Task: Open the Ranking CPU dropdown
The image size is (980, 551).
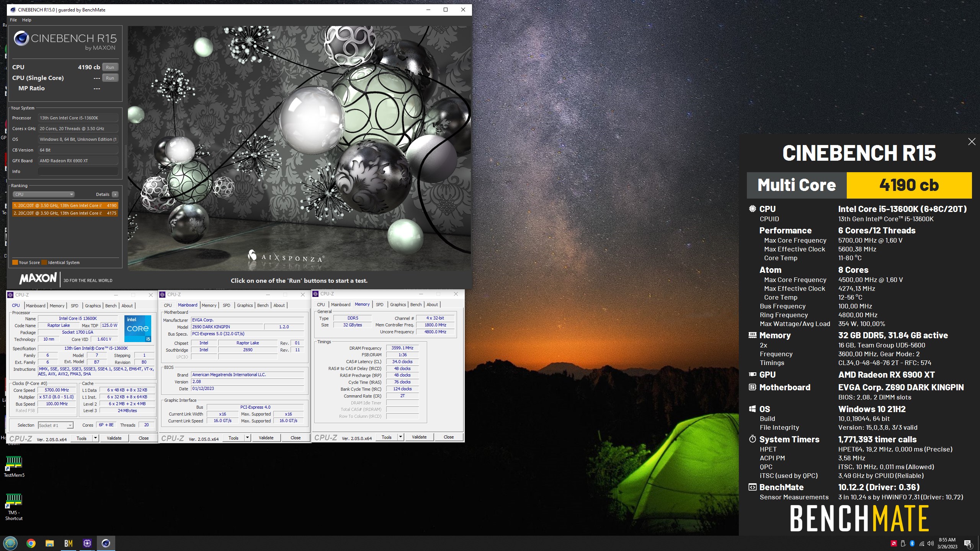Action: (44, 194)
